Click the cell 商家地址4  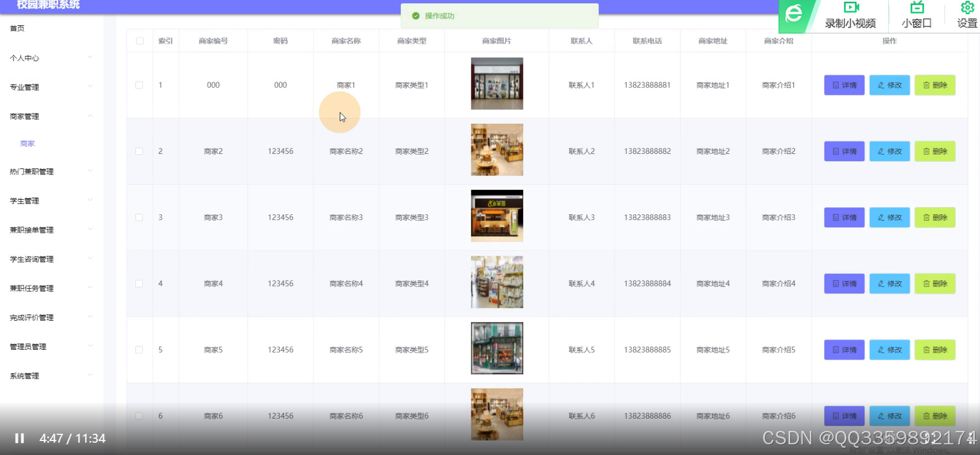pyautogui.click(x=713, y=284)
